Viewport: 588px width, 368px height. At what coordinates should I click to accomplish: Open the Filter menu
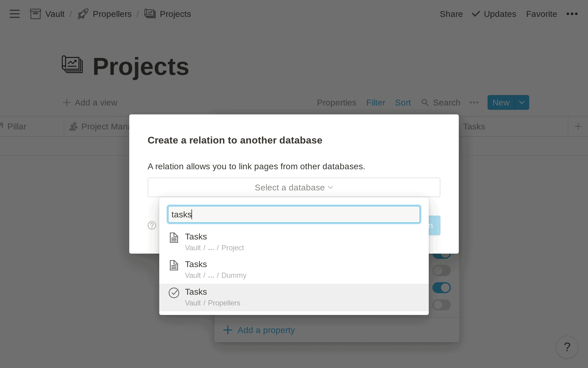pyautogui.click(x=376, y=102)
